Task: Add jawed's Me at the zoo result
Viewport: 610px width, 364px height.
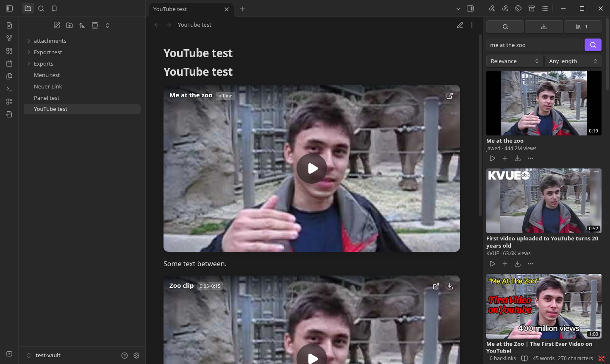Action: [505, 158]
